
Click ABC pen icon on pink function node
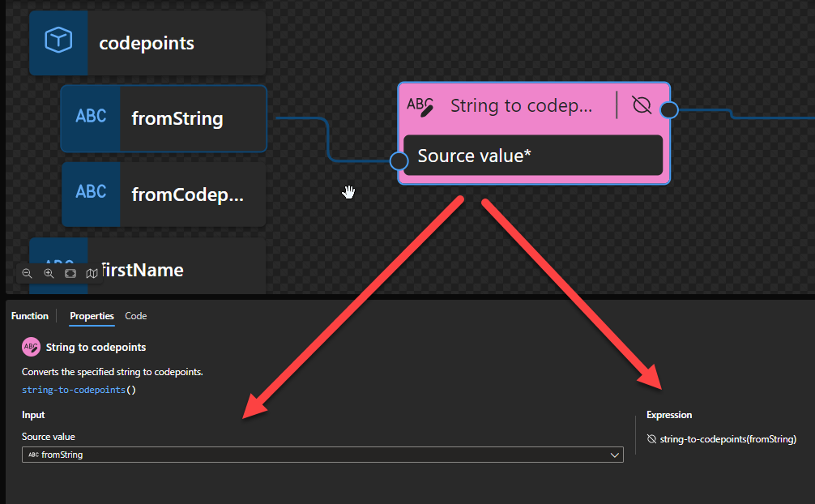coord(420,106)
